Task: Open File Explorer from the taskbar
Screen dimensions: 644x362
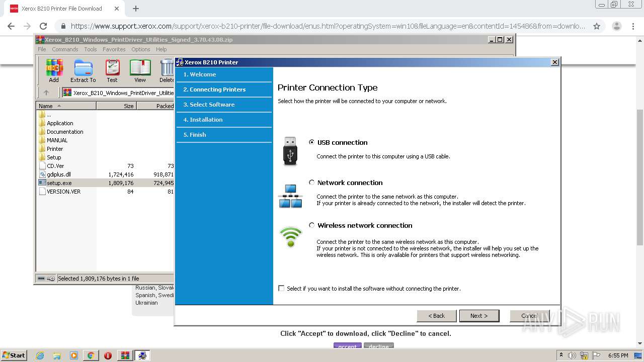Action: coord(57,355)
